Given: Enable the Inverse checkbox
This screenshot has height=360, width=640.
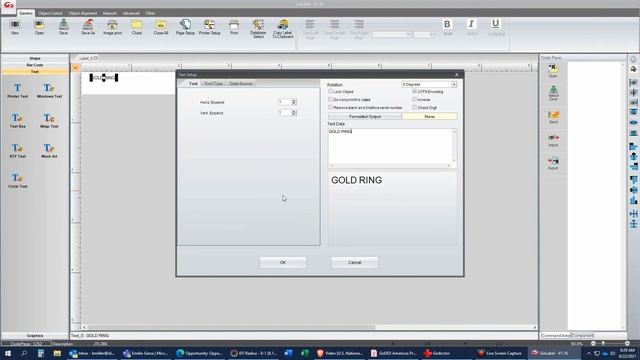Looking at the screenshot, I should point(415,99).
